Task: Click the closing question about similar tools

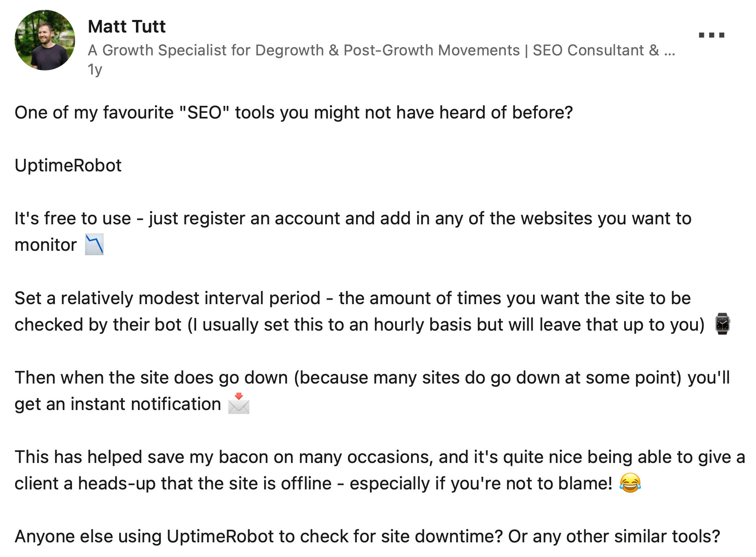Action: click(367, 536)
